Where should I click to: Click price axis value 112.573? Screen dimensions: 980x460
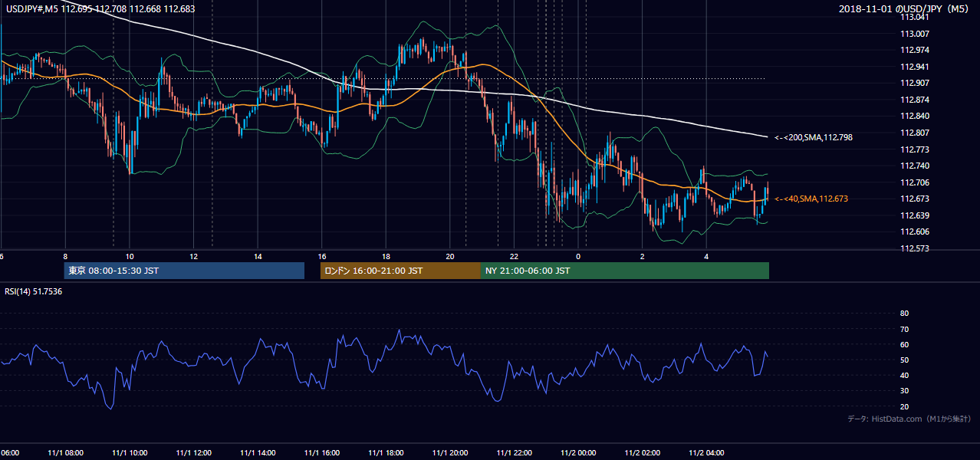(914, 248)
